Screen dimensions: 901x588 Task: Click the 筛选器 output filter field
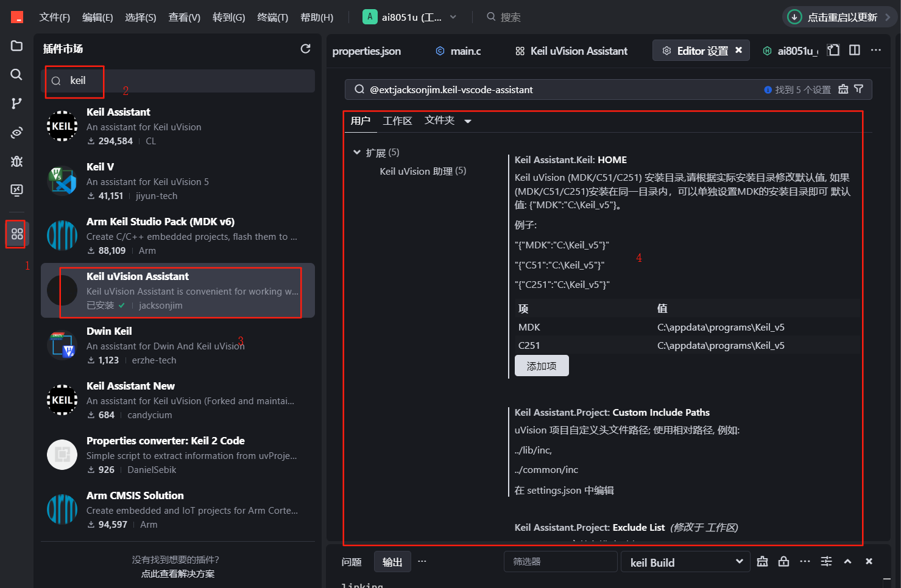pyautogui.click(x=560, y=562)
